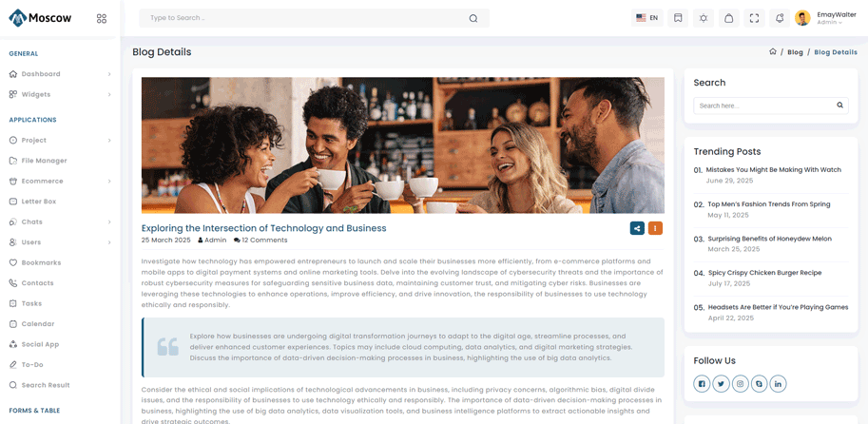Click the magnifier icon in the sidebar Search box

pos(839,106)
